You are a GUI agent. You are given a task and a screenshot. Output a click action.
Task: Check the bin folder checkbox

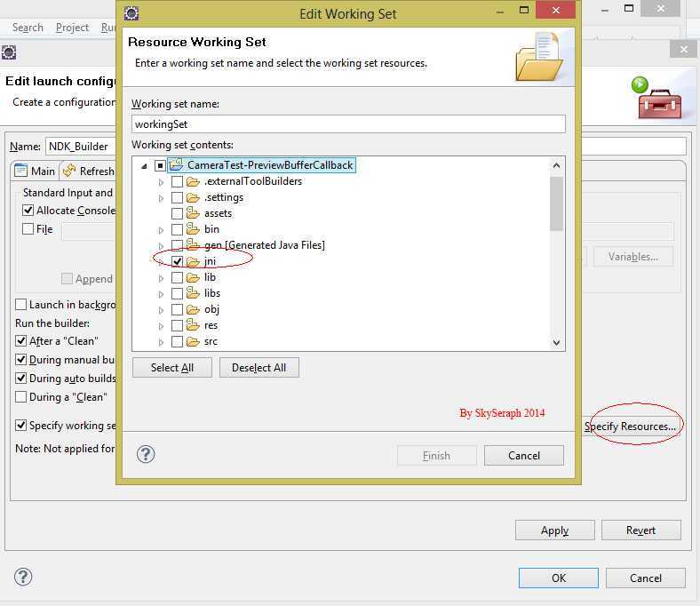[x=178, y=230]
